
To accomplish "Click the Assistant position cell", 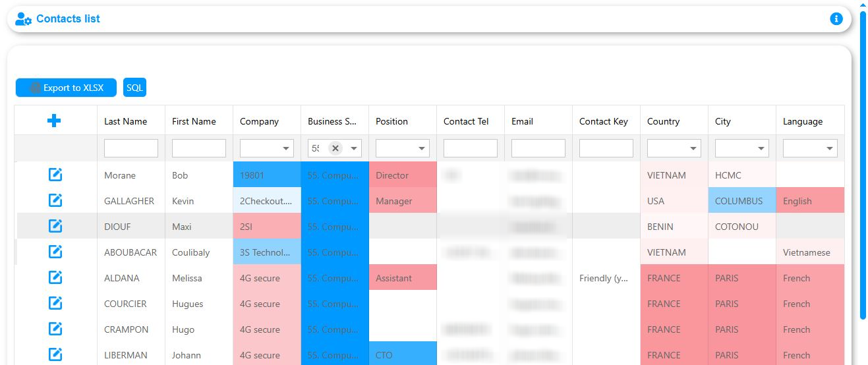I will click(403, 278).
